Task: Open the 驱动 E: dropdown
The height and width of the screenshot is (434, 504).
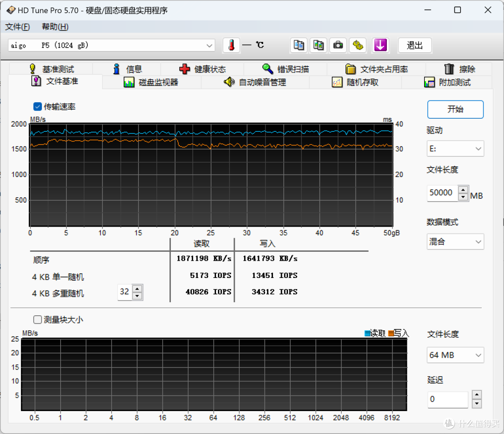Action: click(x=455, y=148)
